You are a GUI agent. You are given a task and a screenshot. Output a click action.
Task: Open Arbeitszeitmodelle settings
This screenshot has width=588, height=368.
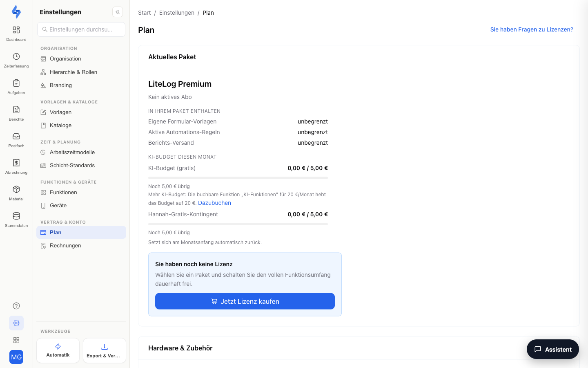pos(81,152)
